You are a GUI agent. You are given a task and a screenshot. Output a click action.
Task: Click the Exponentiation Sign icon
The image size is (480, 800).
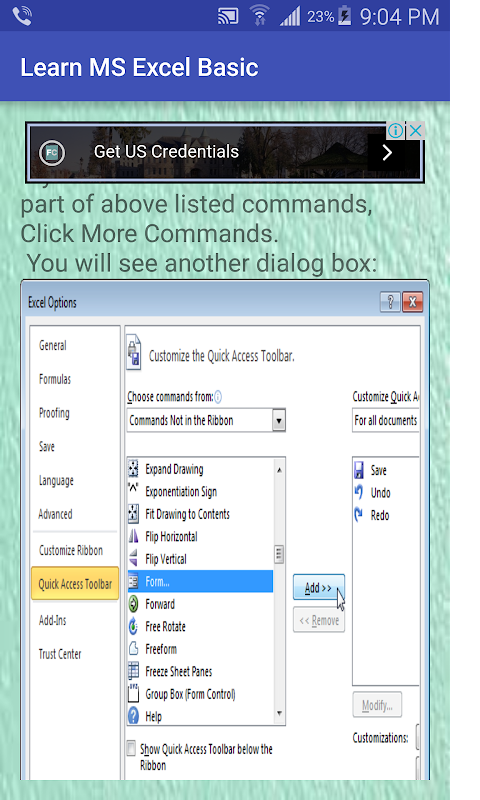(133, 488)
